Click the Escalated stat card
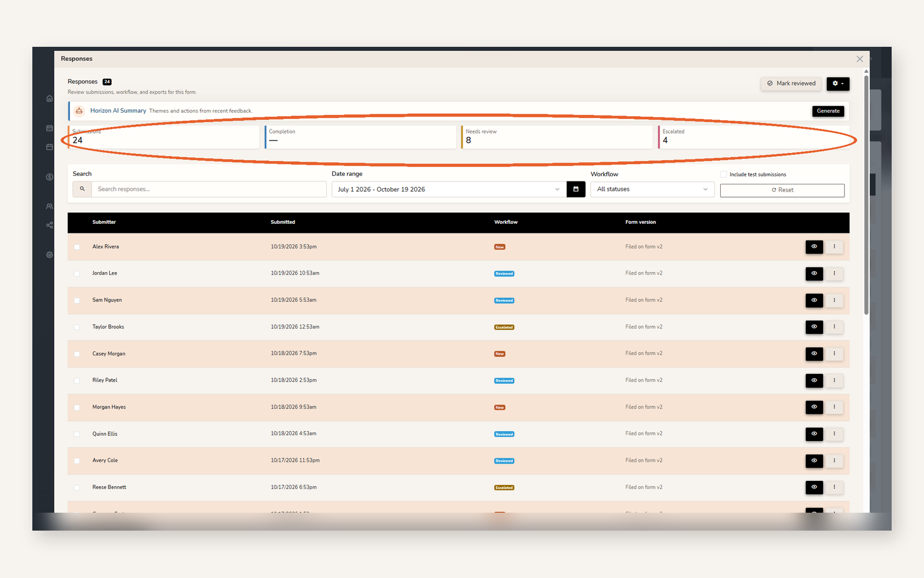 point(754,137)
